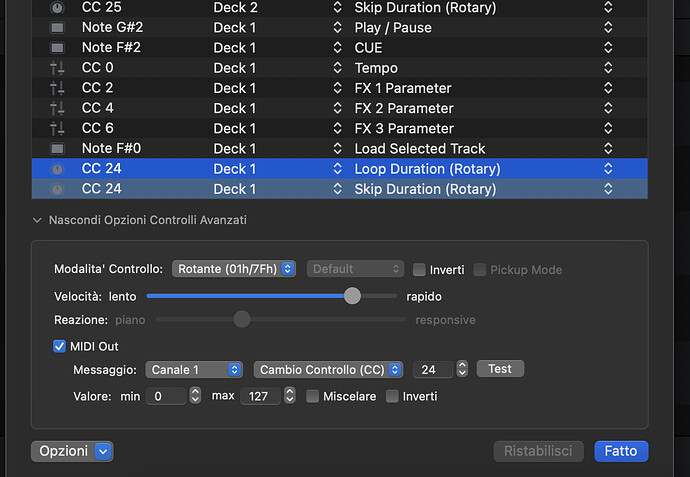Image resolution: width=690 pixels, height=477 pixels.
Task: Open the Modalita' Controllo Rotante dropdown
Action: tap(234, 269)
